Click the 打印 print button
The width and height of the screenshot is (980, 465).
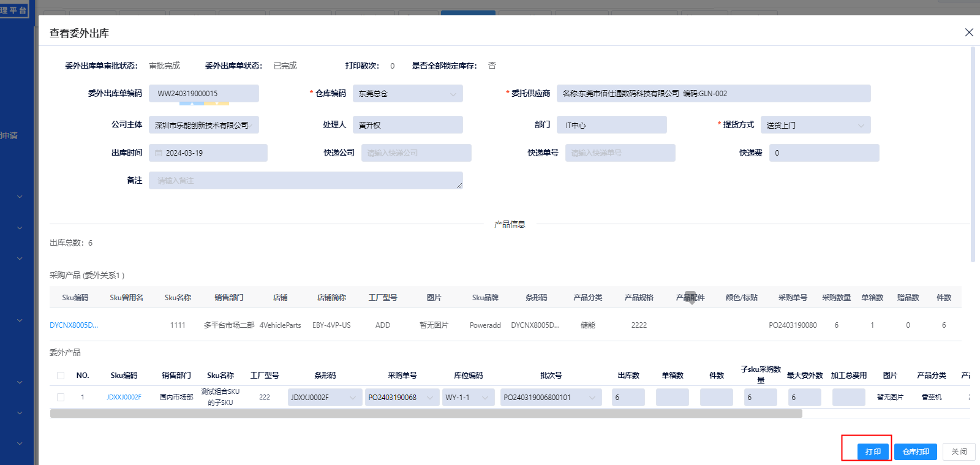(x=873, y=452)
